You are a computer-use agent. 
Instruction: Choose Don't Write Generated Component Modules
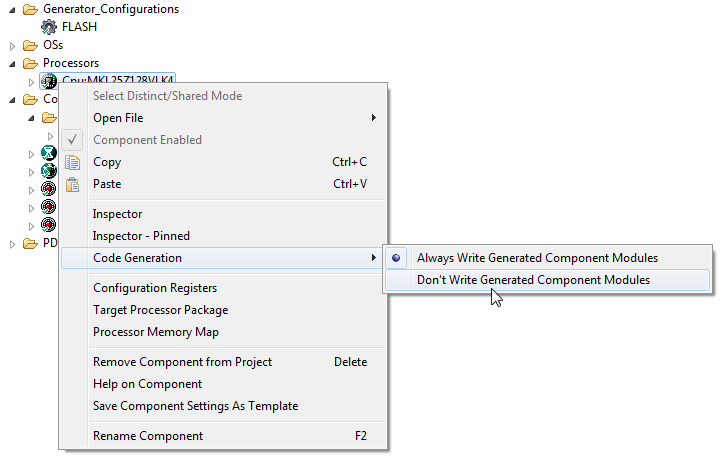click(533, 280)
